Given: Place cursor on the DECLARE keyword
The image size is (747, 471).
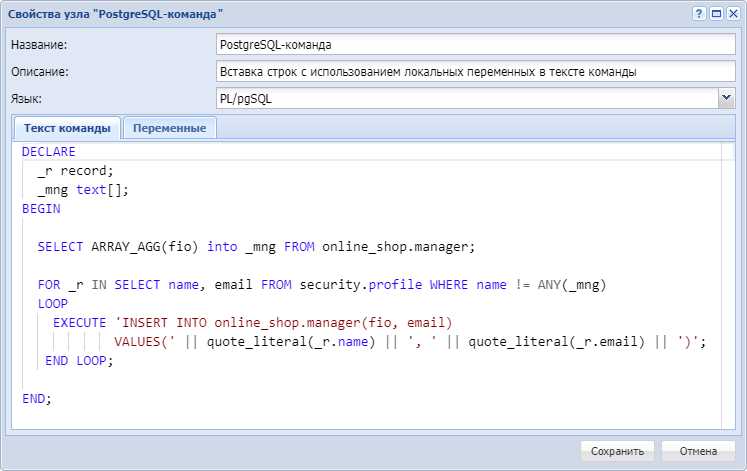Looking at the screenshot, I should coord(49,152).
